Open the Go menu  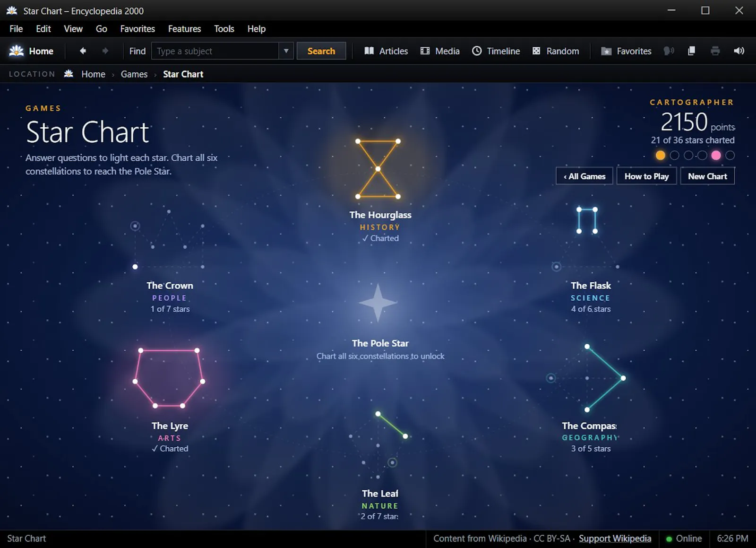102,29
